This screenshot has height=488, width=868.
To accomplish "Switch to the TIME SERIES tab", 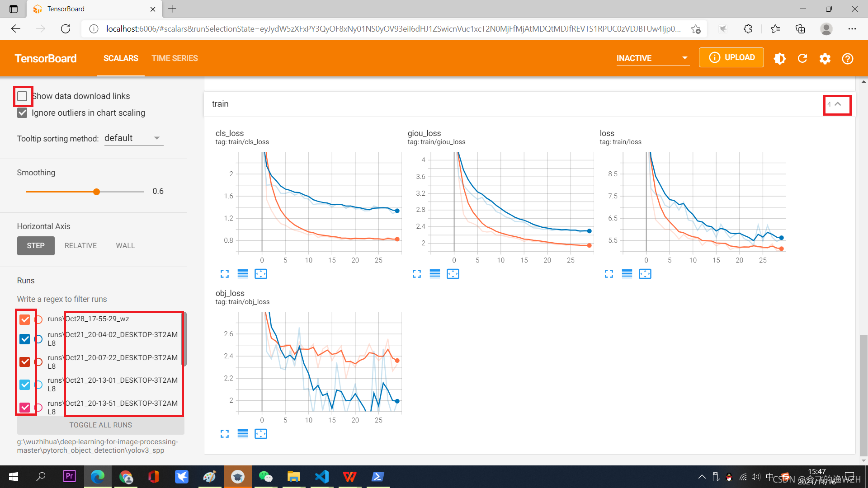I will (x=174, y=58).
